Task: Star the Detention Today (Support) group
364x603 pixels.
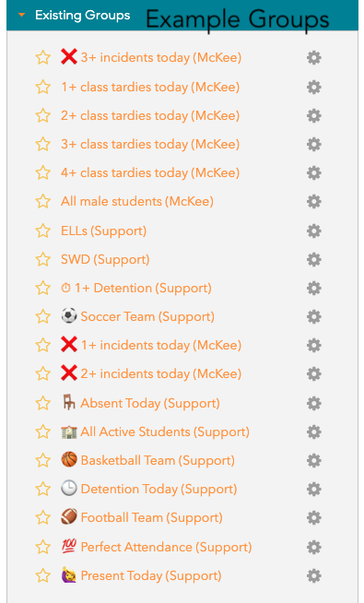Action: click(43, 490)
